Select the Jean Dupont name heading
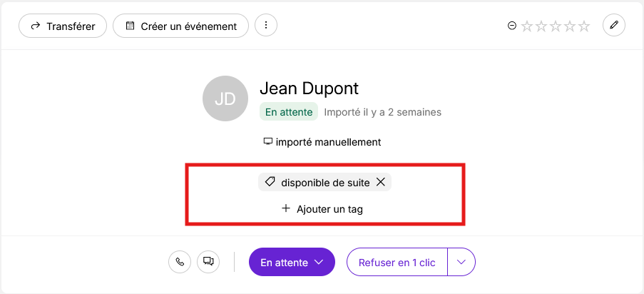644x294 pixels. [310, 88]
